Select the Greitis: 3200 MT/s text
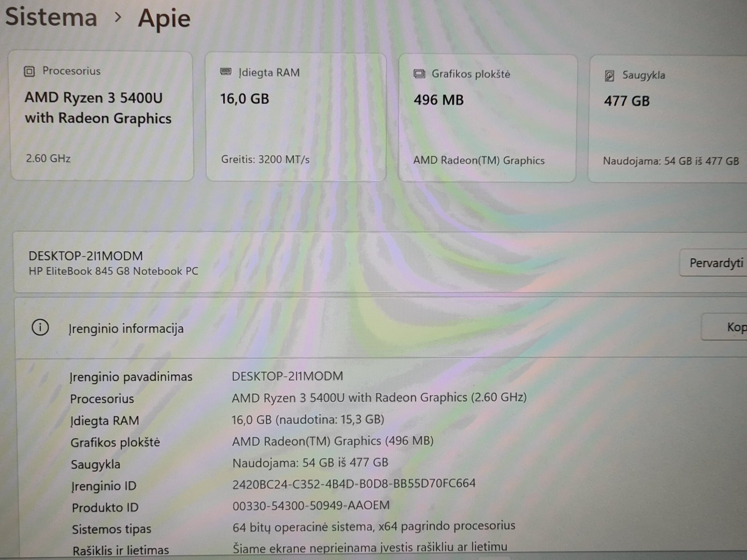The height and width of the screenshot is (560, 747). point(265,160)
